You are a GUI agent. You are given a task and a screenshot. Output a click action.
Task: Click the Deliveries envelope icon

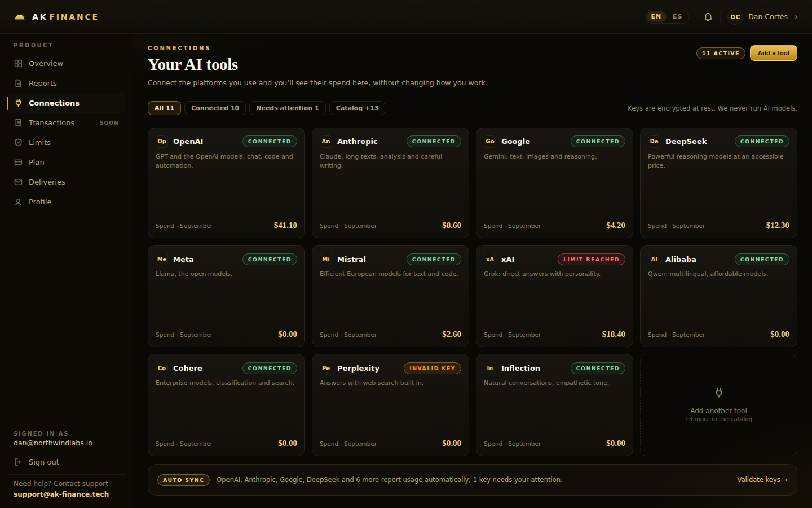19,182
